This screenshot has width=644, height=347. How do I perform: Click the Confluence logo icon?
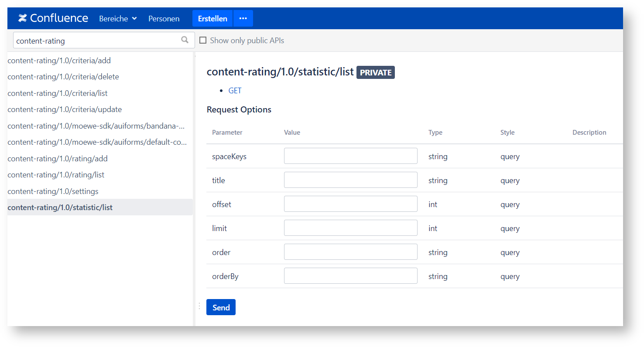point(23,18)
